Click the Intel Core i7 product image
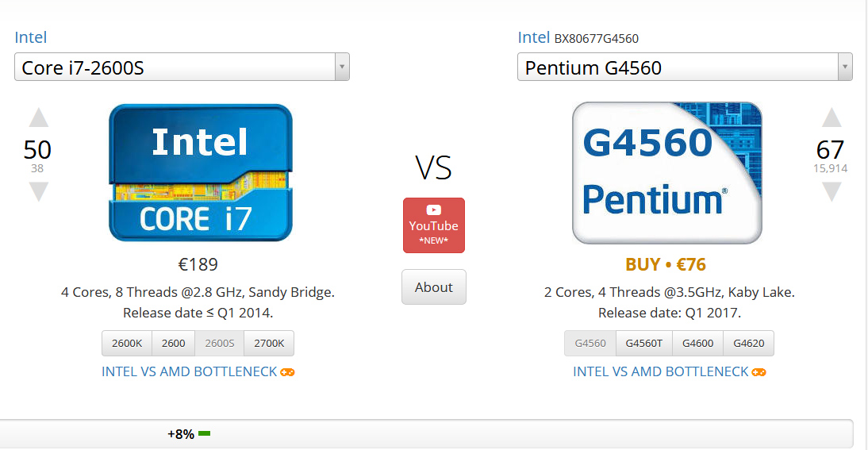868x450 pixels. pos(201,172)
